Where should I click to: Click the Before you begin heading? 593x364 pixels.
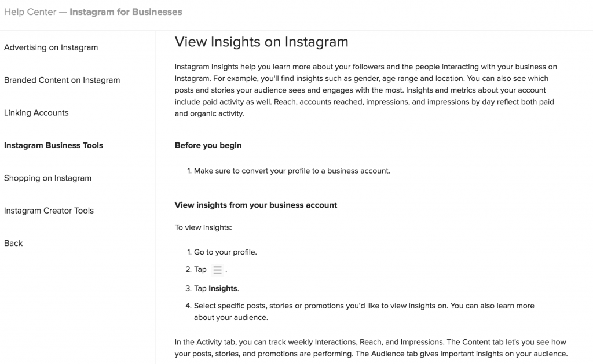(208, 145)
